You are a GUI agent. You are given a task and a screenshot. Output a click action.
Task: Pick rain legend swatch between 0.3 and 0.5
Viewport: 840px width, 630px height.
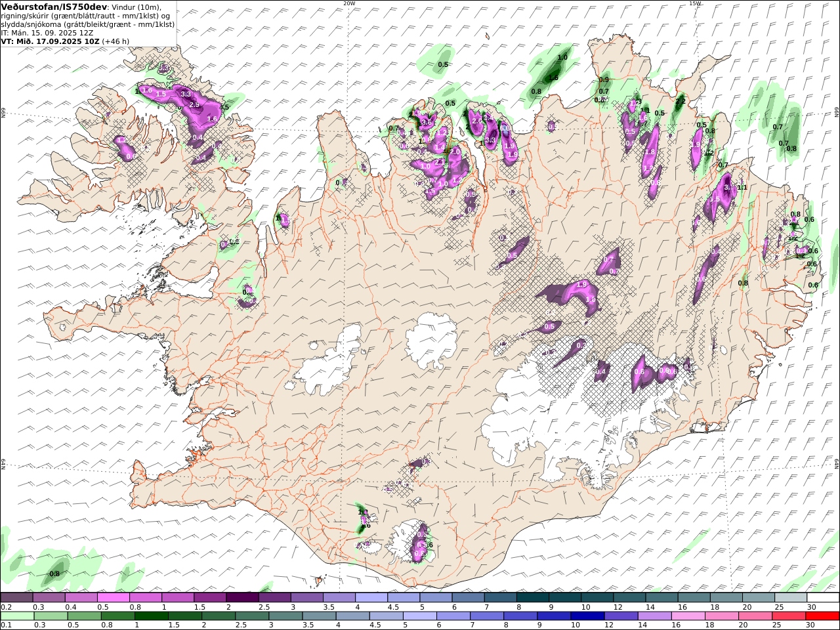click(51, 616)
